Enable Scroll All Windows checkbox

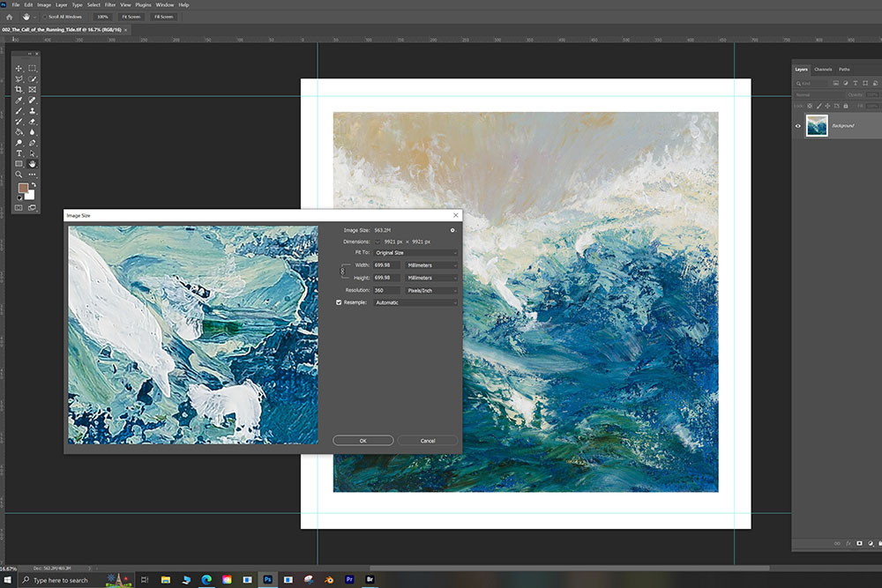[45, 17]
